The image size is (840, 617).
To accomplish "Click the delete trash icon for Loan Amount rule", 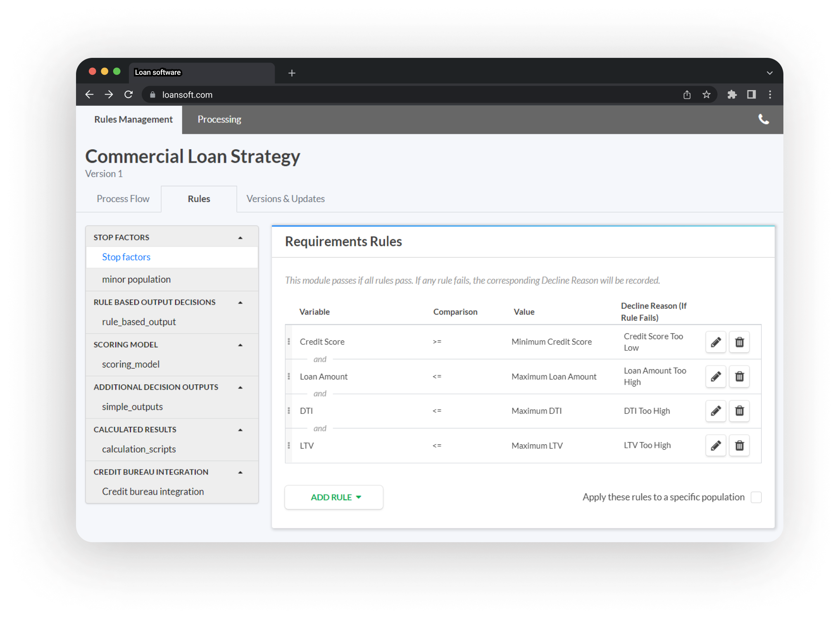I will coord(740,376).
